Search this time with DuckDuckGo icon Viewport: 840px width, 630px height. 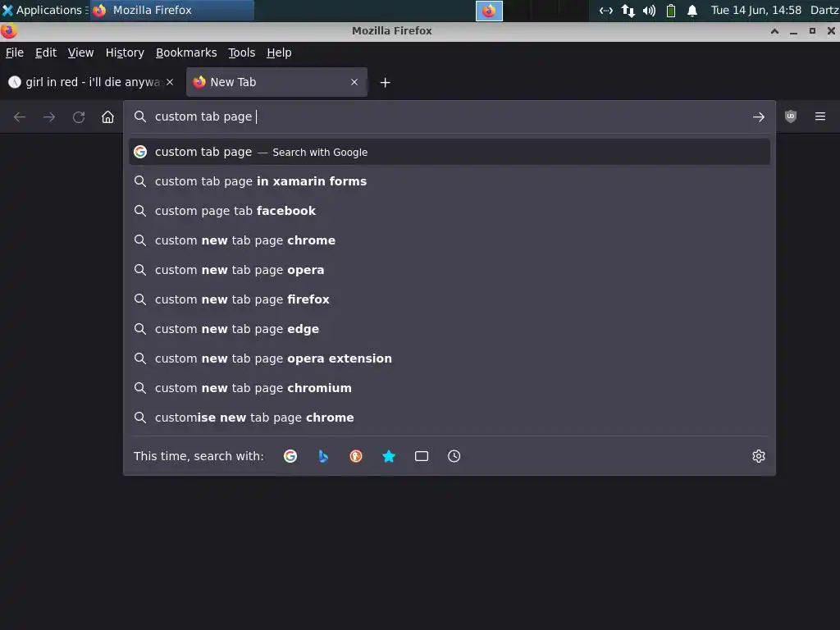point(356,456)
